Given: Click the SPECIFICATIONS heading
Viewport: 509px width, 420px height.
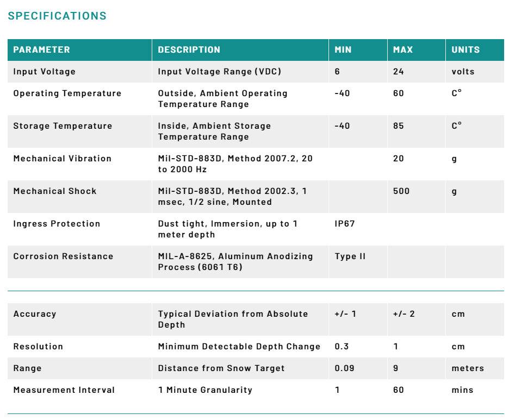Looking at the screenshot, I should pos(57,16).
